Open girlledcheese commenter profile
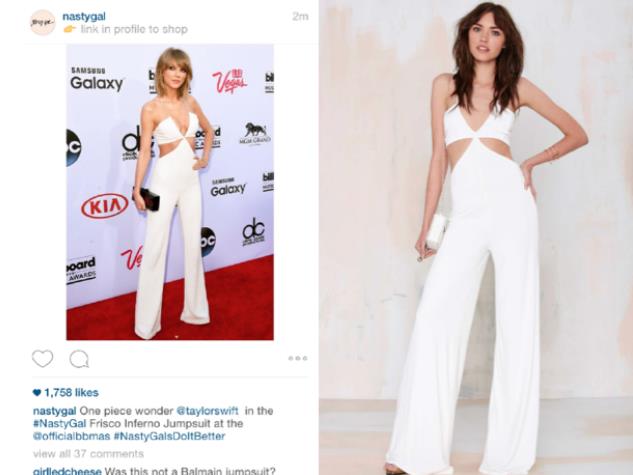Viewport: 633px width, 475px height. click(x=67, y=471)
